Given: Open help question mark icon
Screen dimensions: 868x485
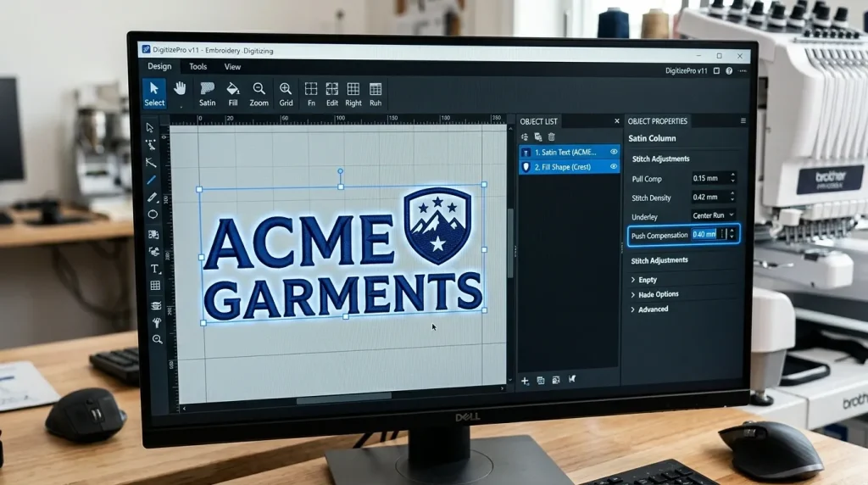Looking at the screenshot, I should 729,71.
